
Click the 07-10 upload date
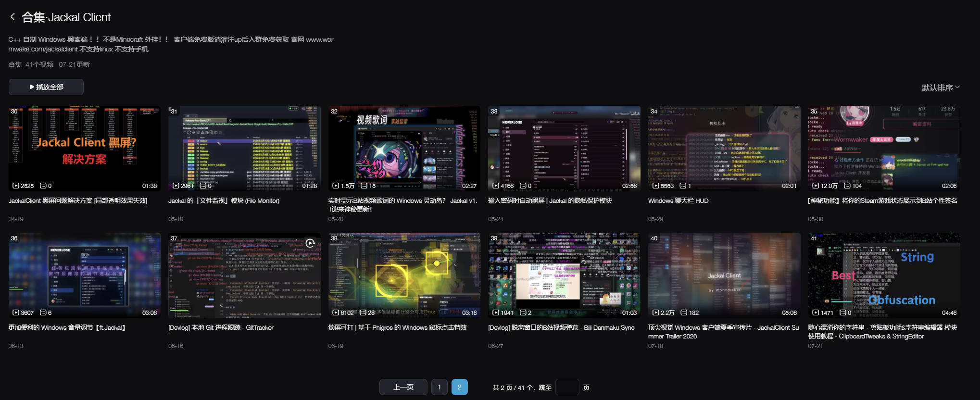coord(655,346)
